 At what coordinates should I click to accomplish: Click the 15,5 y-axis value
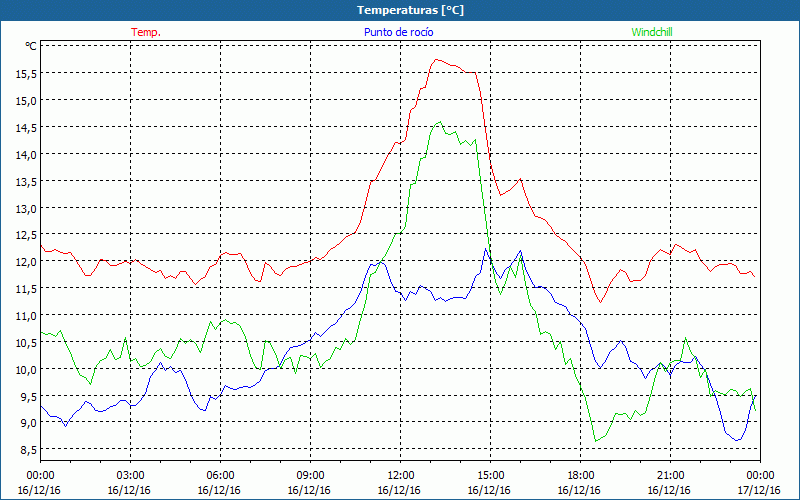click(x=26, y=73)
